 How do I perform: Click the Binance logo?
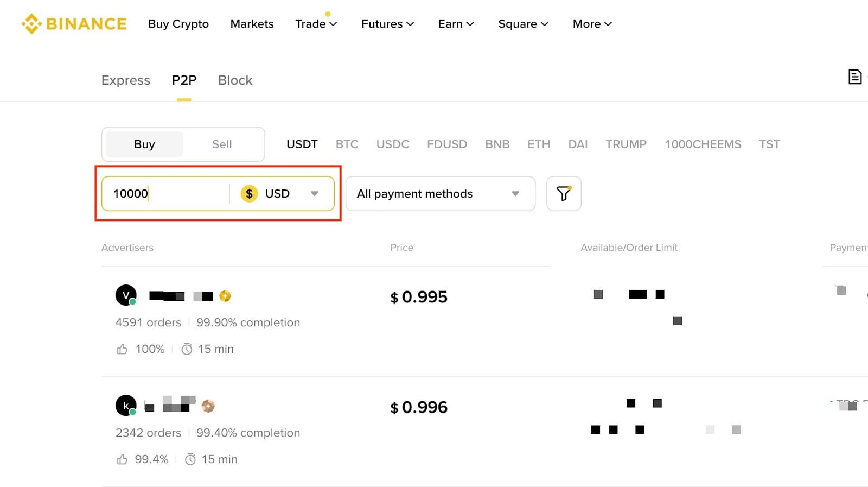(74, 24)
